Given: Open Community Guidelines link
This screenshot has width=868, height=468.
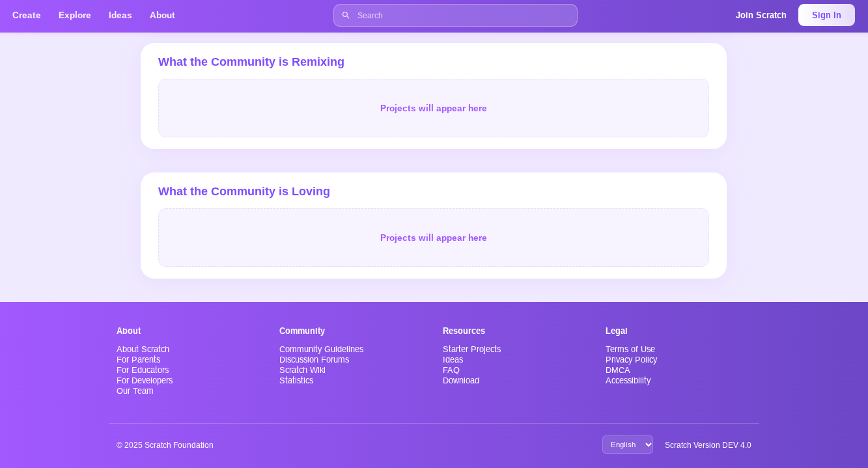Looking at the screenshot, I should point(321,349).
